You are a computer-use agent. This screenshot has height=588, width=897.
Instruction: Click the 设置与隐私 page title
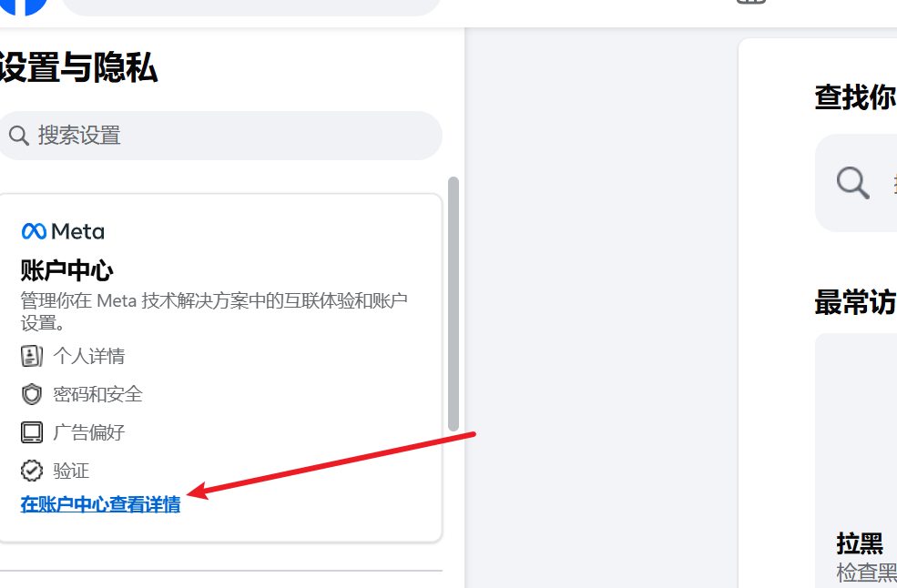click(78, 67)
